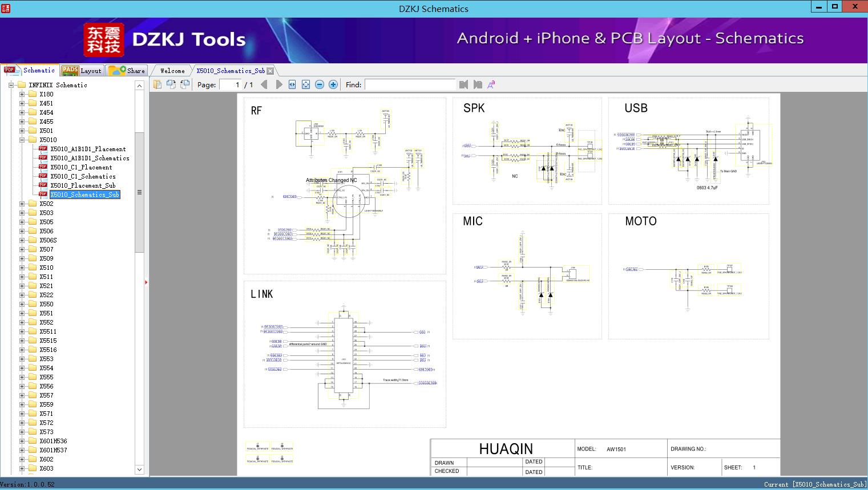Open the X5010_A1B1D1_Placement PDF entry

(x=87, y=148)
